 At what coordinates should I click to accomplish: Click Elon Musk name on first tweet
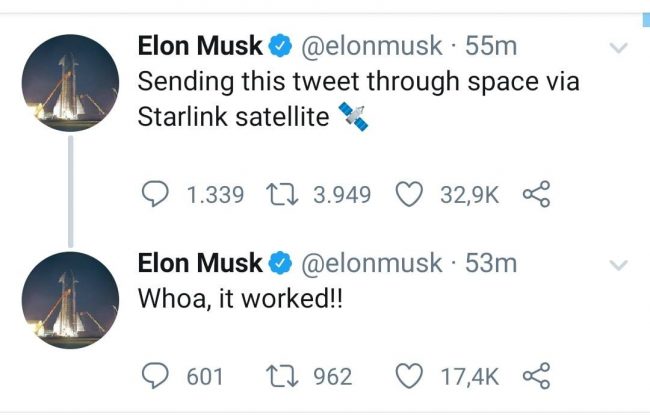pyautogui.click(x=200, y=46)
